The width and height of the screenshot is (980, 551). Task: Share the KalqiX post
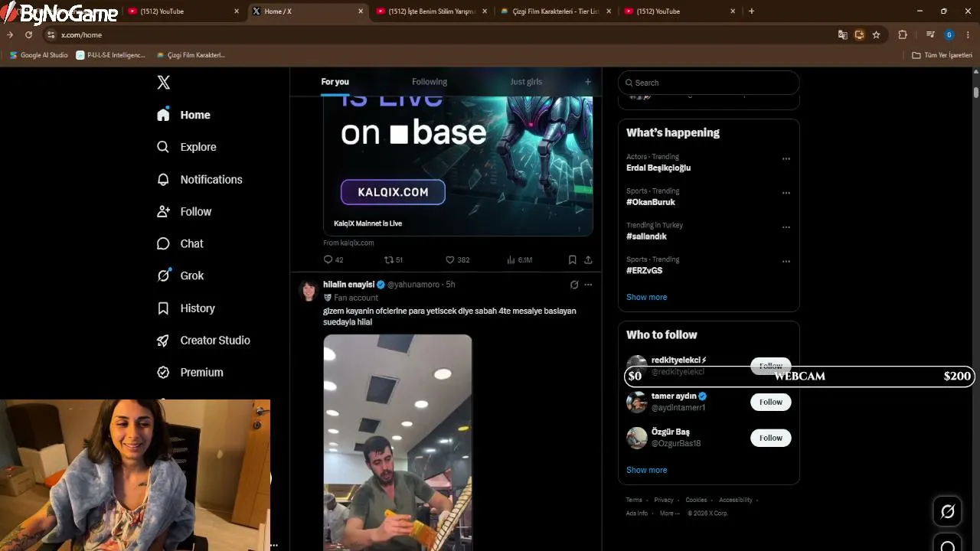[x=588, y=259]
